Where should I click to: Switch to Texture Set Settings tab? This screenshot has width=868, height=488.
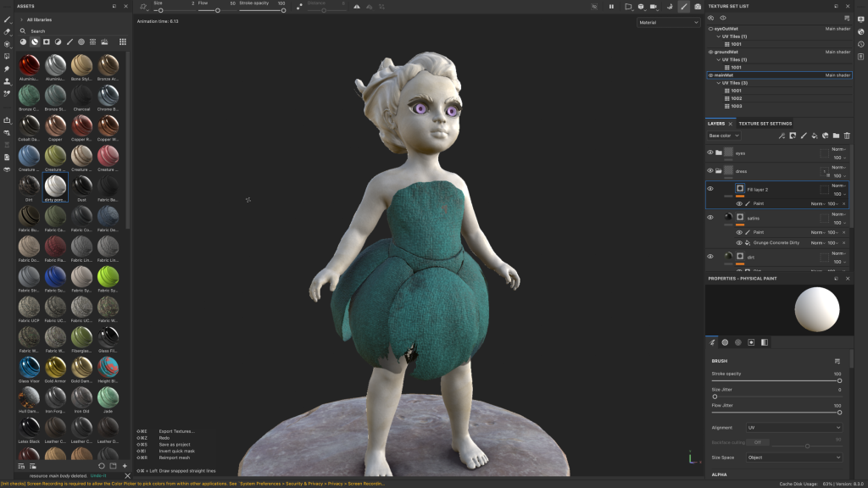pos(765,124)
